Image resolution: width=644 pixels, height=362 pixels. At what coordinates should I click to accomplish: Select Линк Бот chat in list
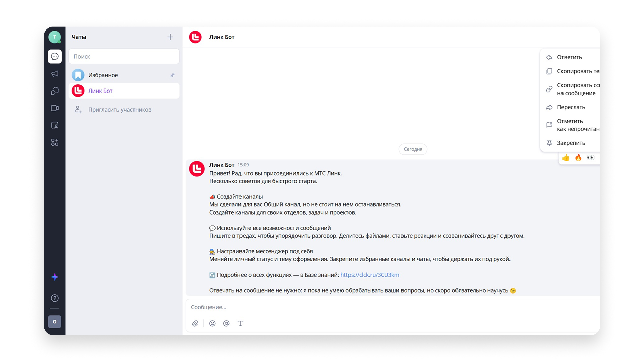pyautogui.click(x=124, y=91)
